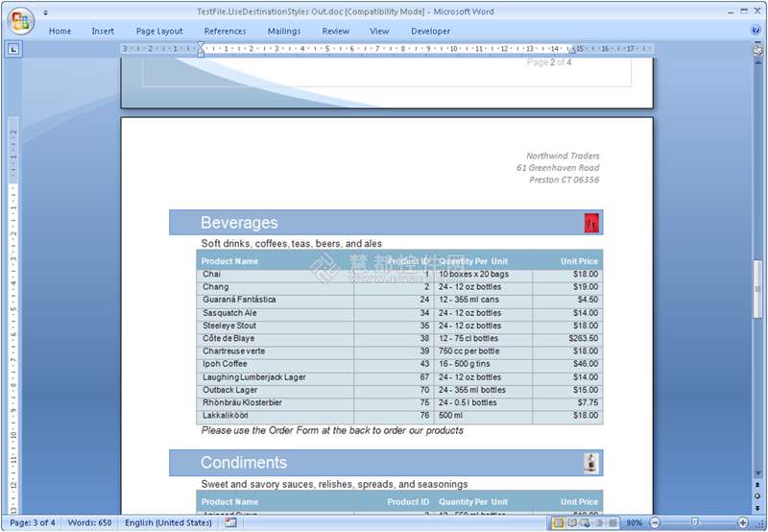Click the Beverages table 'Unit Price' header
The height and width of the screenshot is (532, 768).
tap(579, 261)
